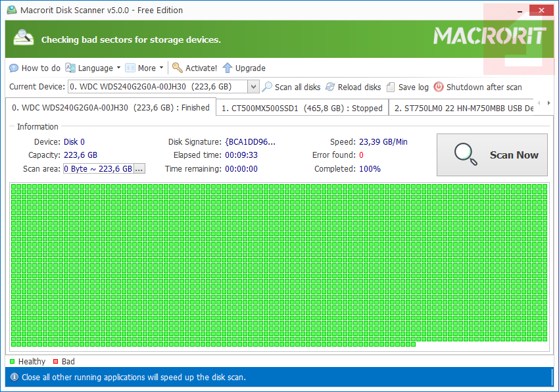Click the Activate! button
559x392 pixels.
(195, 68)
